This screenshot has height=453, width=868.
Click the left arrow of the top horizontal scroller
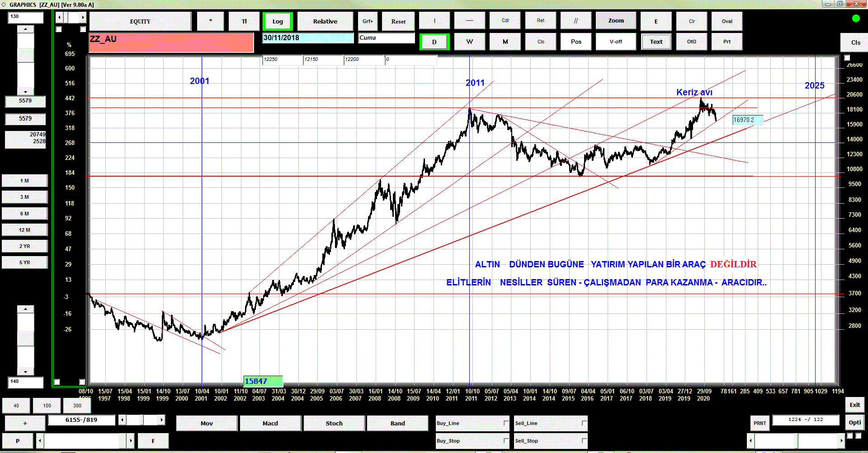click(59, 18)
